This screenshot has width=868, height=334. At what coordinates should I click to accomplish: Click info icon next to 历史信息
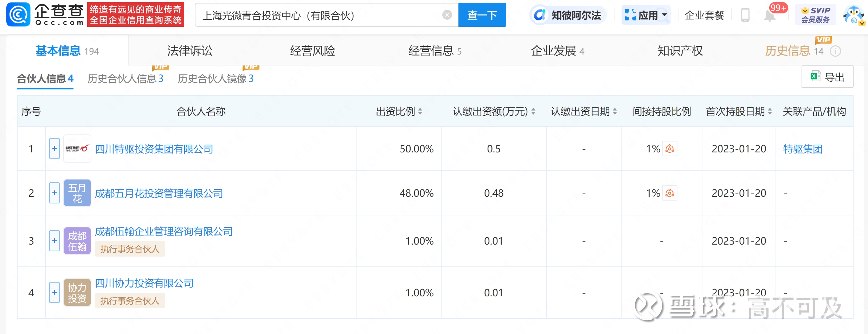coord(835,51)
